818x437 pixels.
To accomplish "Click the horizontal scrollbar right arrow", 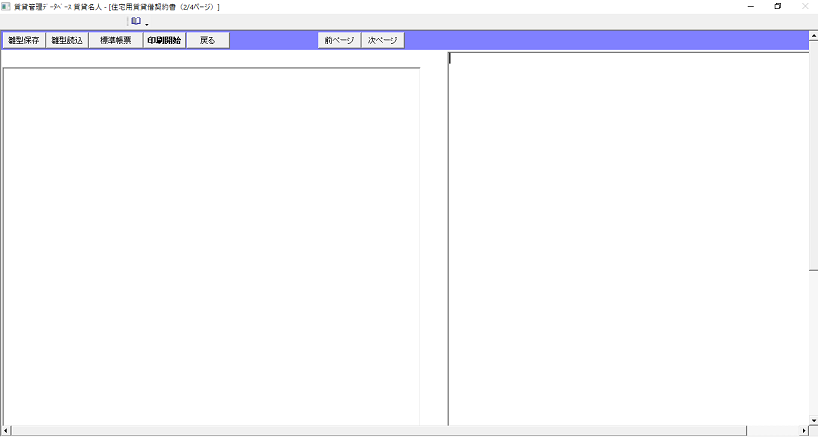I will click(x=802, y=431).
